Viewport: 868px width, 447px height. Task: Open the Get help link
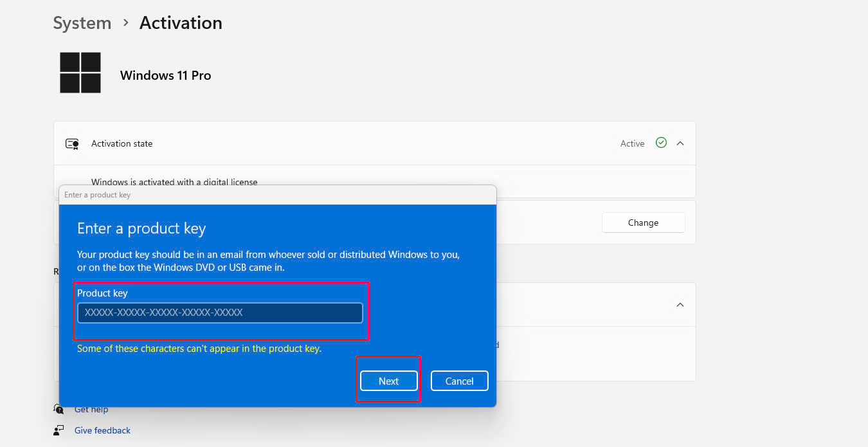91,409
